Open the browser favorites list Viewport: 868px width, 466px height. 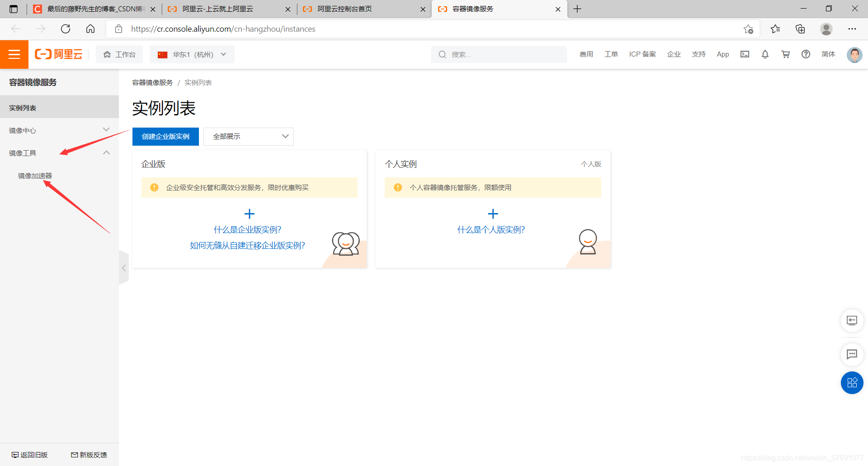click(x=775, y=29)
